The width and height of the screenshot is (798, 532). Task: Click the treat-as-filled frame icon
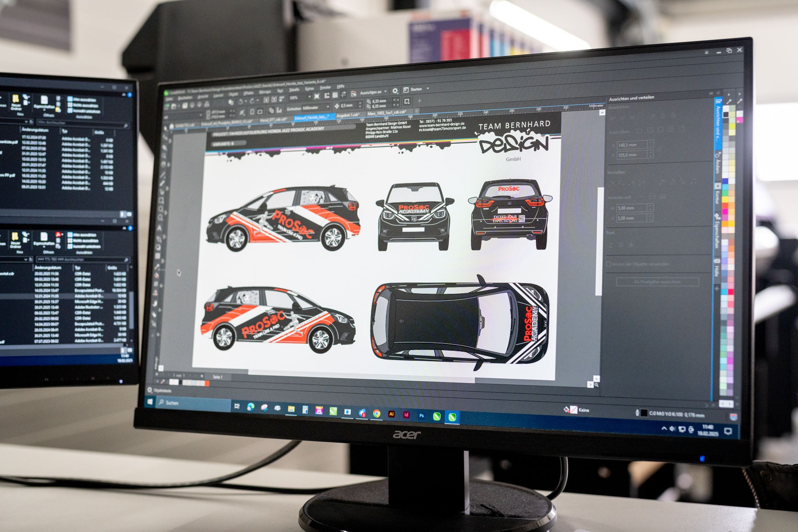(407, 101)
